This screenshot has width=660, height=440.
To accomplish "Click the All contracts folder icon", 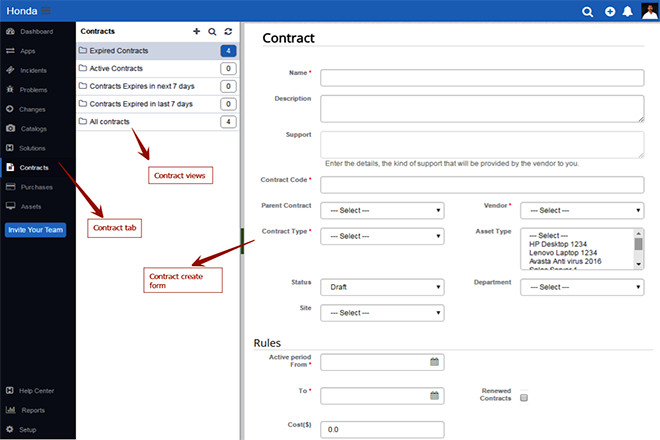I will [83, 121].
